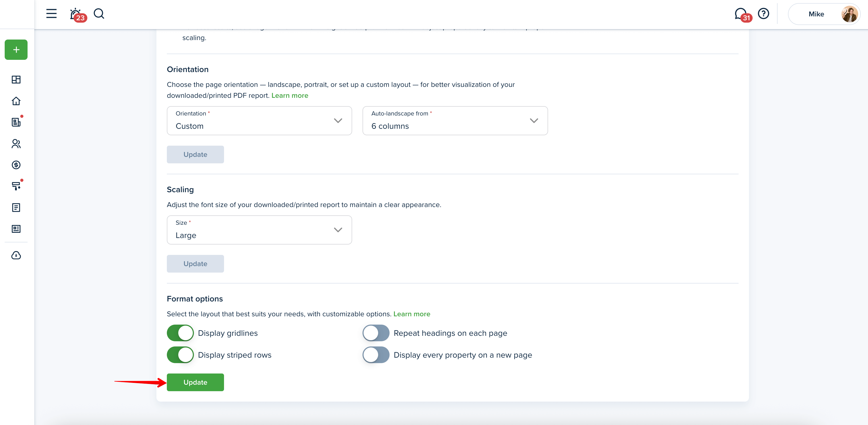Click the green plus create button
This screenshot has height=425, width=868.
(x=16, y=50)
